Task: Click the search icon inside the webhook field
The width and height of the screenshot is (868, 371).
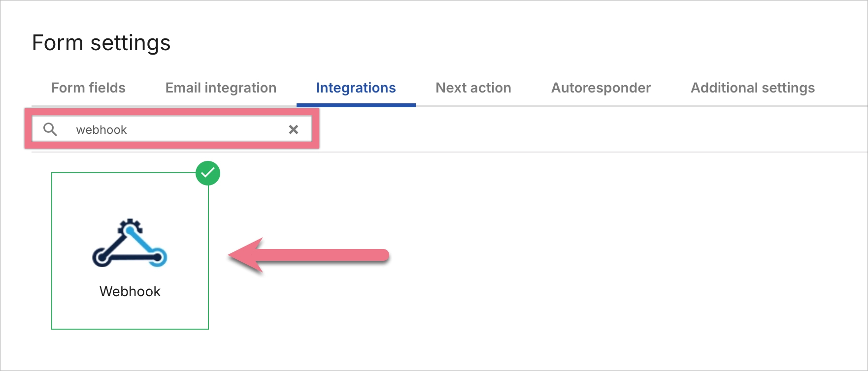Action: click(51, 129)
